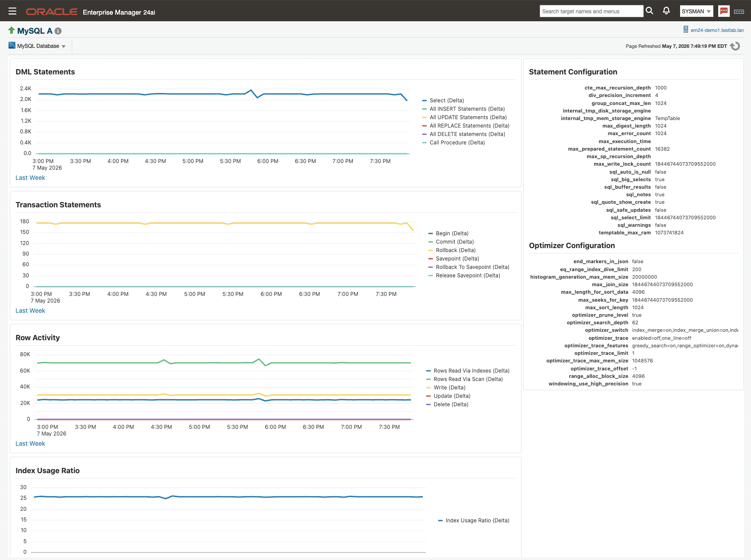Toggle Rows Read Via Scan (Delta) legend
The image size is (751, 560).
(464, 379)
